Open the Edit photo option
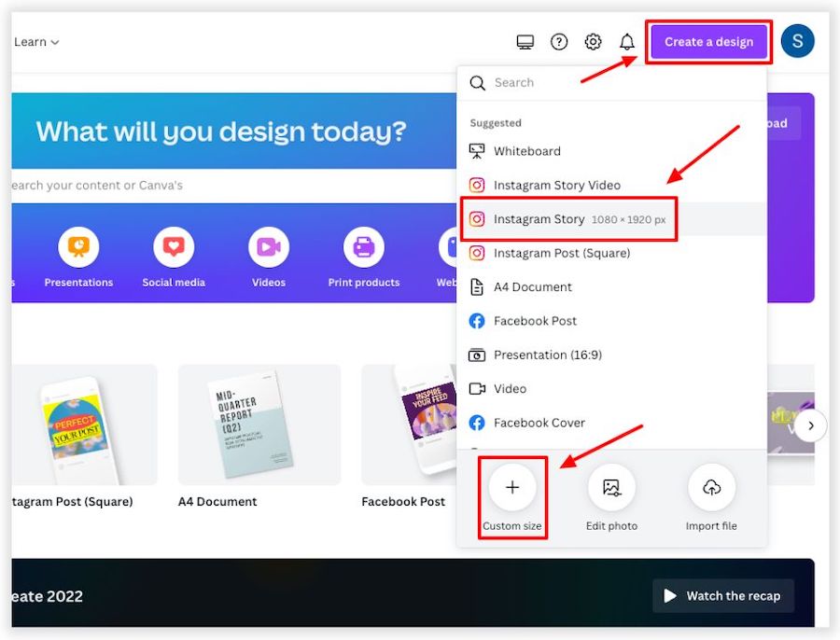This screenshot has width=840, height=640. [x=611, y=487]
